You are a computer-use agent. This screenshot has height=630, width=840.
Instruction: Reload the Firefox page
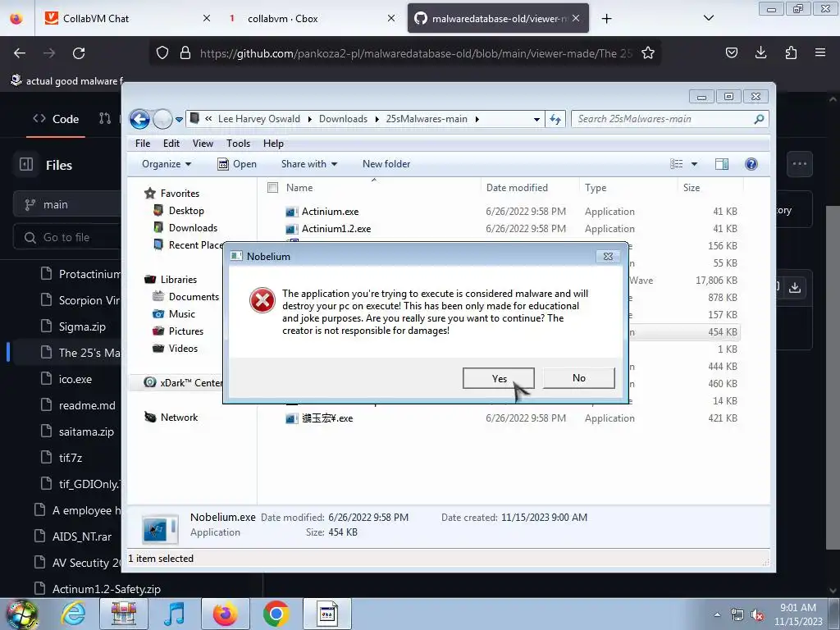(79, 53)
